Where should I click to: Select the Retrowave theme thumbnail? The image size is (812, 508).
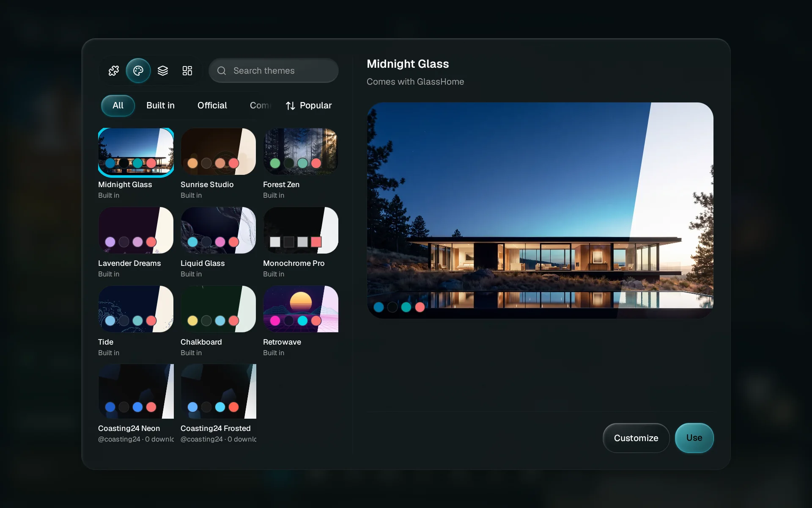tap(301, 309)
